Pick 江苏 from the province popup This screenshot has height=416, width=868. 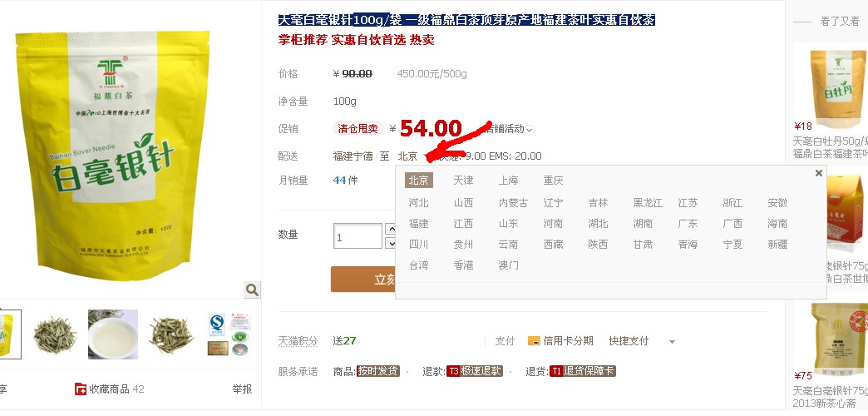pyautogui.click(x=688, y=203)
